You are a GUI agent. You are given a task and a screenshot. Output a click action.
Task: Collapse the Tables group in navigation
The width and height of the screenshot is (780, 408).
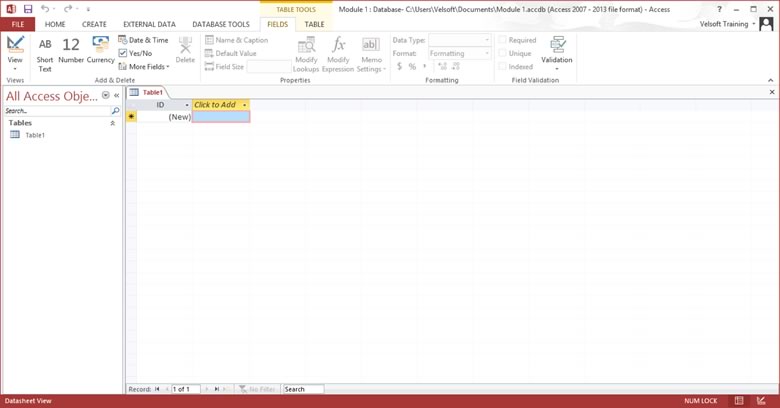pyautogui.click(x=112, y=123)
